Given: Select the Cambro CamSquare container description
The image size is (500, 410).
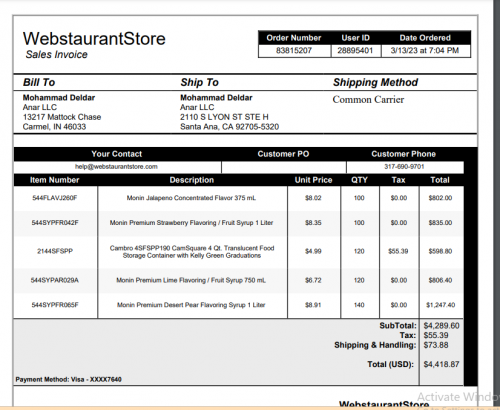Looking at the screenshot, I should (x=192, y=252).
